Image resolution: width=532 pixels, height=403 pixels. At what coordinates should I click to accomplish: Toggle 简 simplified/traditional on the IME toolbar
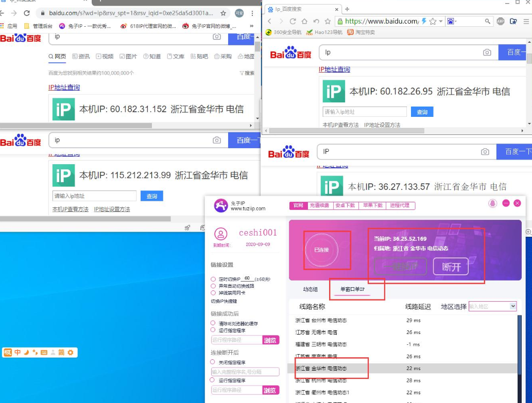61,353
